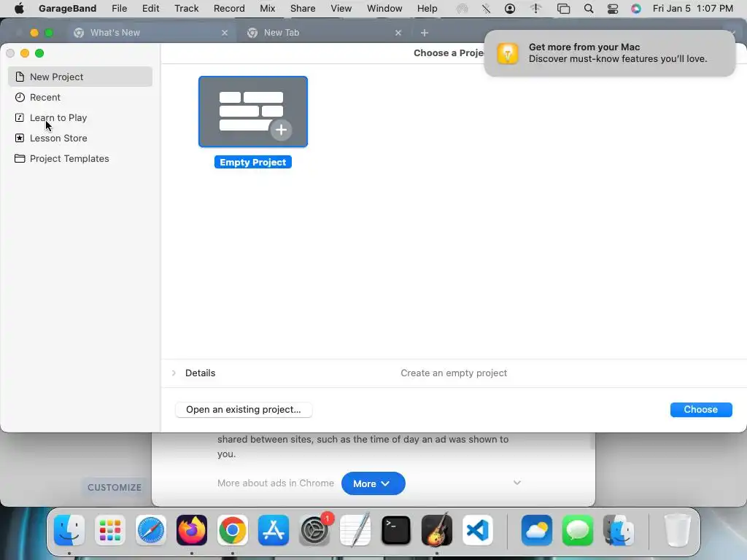Select New Project in sidebar
The image size is (747, 560).
pyautogui.click(x=80, y=77)
